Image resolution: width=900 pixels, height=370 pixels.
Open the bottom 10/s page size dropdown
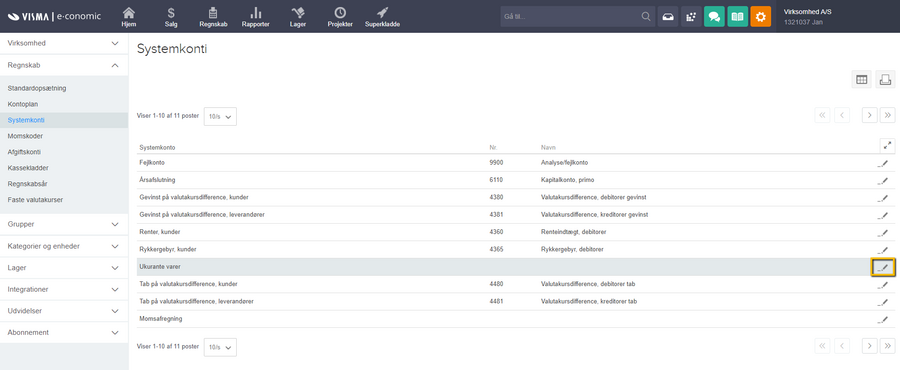click(220, 347)
